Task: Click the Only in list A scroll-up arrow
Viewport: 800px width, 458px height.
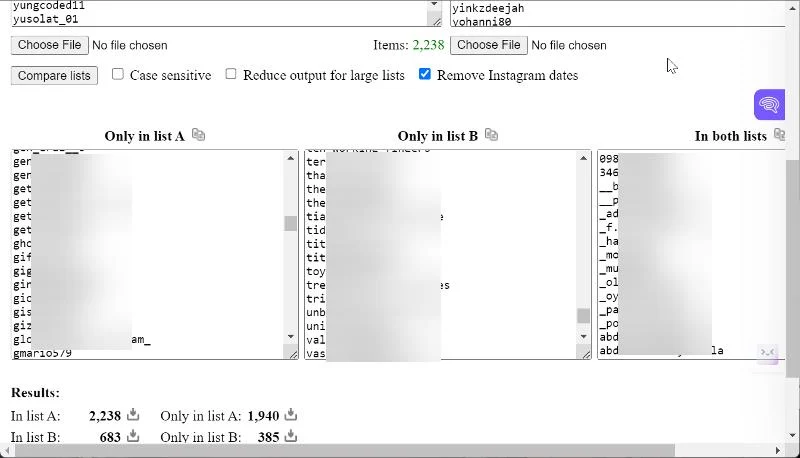Action: pyautogui.click(x=291, y=158)
